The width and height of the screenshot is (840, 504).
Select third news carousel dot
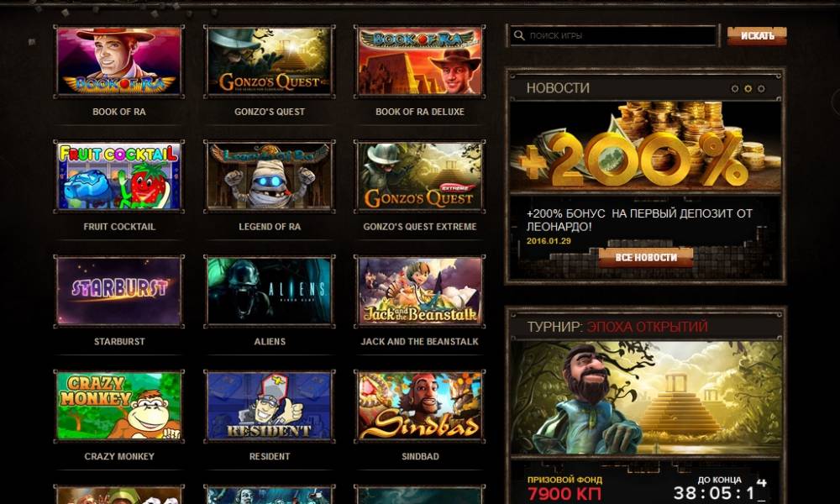click(761, 88)
